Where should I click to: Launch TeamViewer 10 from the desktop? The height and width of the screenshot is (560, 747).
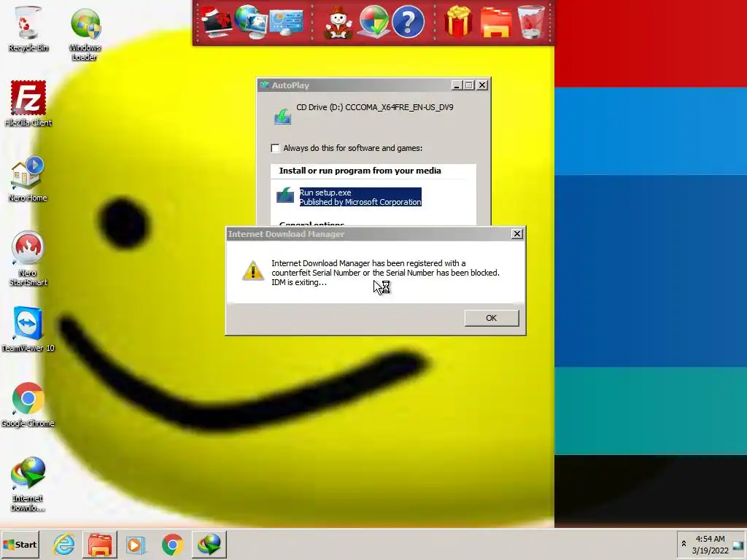click(x=28, y=329)
